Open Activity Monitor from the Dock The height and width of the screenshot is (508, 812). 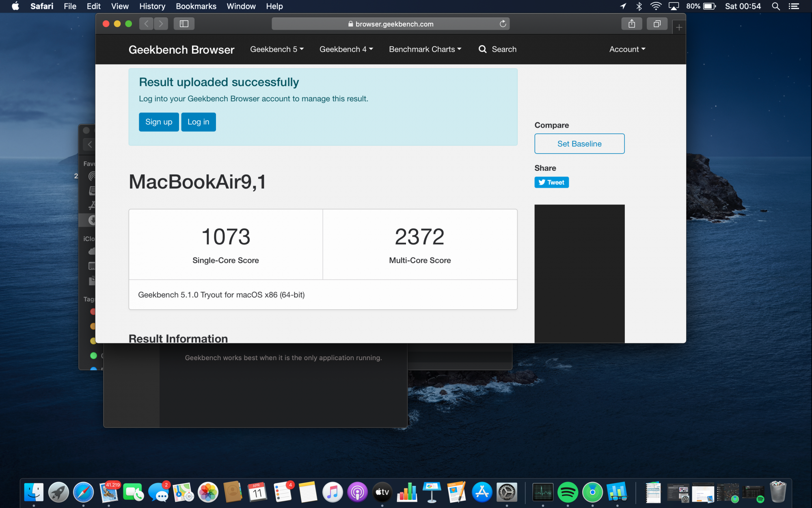click(543, 492)
